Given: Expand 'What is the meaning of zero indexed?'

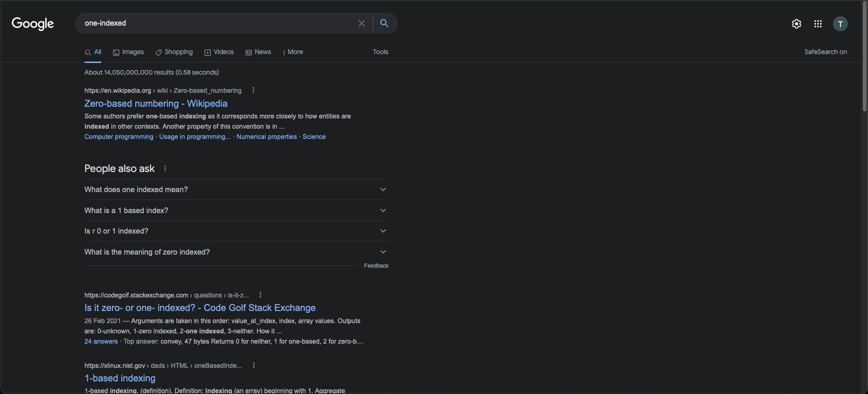Looking at the screenshot, I should (237, 252).
